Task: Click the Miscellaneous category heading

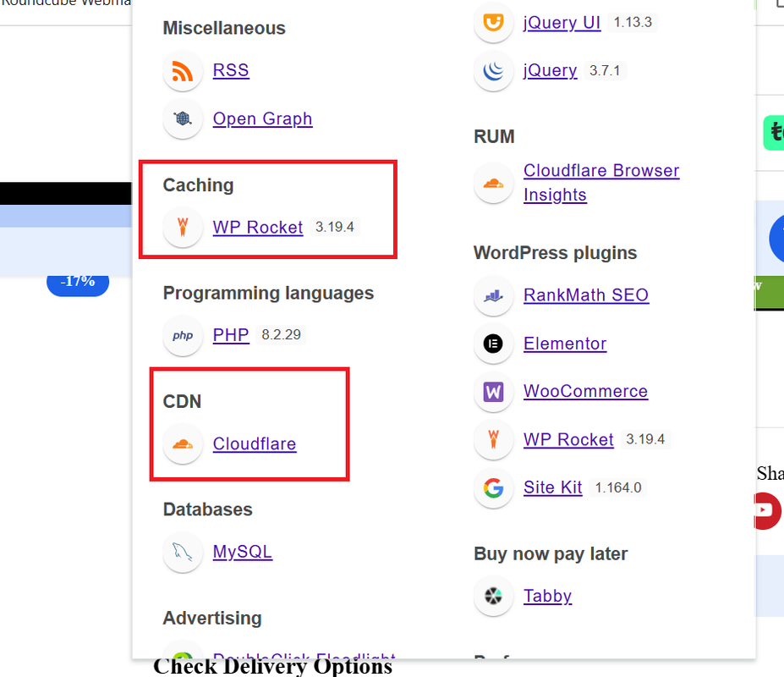Action: click(224, 28)
